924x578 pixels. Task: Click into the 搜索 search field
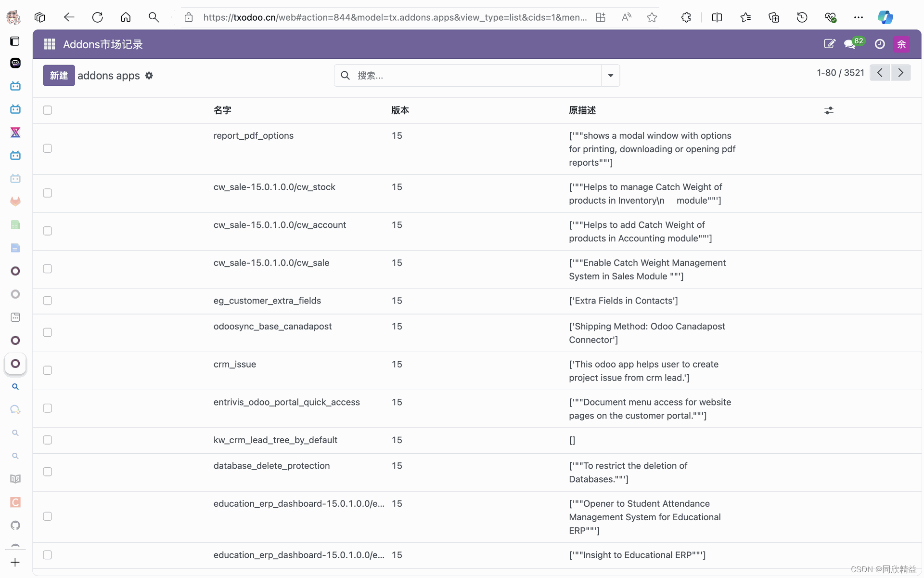coord(476,76)
